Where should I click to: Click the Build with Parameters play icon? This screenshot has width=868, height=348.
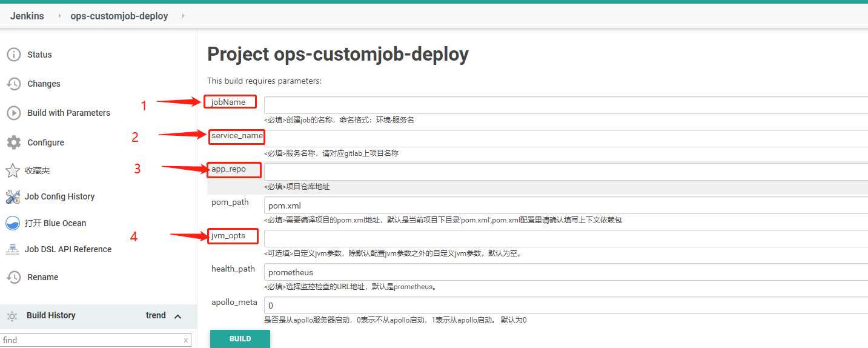(13, 113)
